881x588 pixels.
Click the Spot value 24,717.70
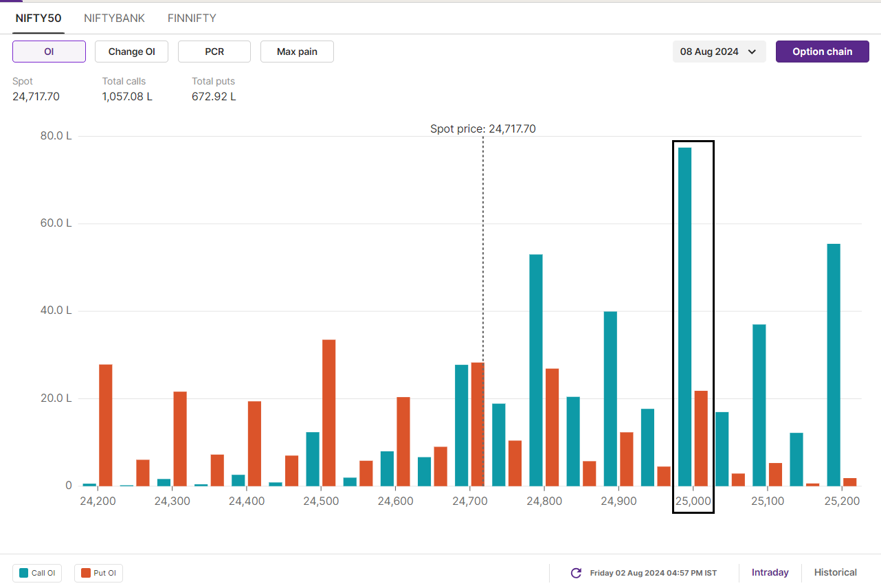click(x=36, y=96)
